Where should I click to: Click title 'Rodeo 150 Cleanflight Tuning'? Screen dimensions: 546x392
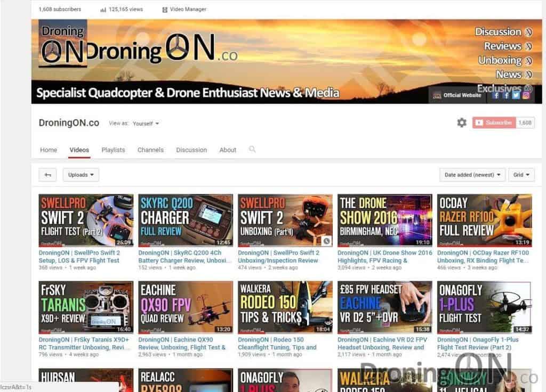pos(277,344)
